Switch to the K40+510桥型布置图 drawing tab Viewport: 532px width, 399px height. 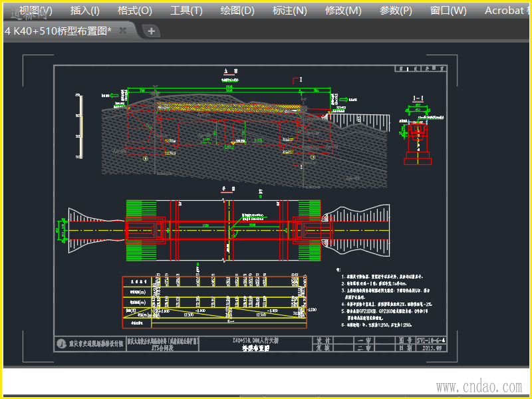[x=59, y=31]
